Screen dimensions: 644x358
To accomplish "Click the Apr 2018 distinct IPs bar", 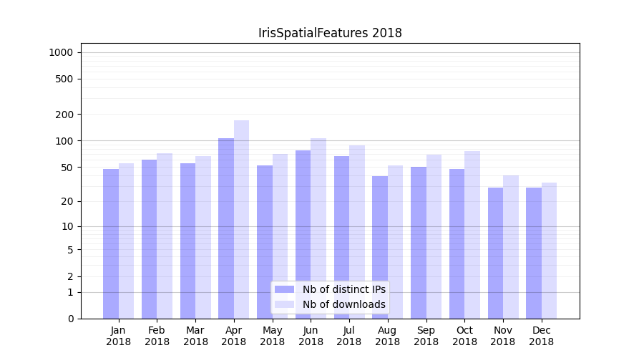I will (x=226, y=228).
